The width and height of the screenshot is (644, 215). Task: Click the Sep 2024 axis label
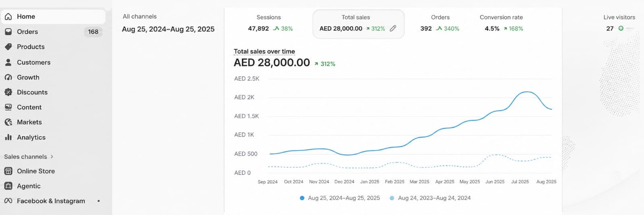[x=268, y=182]
